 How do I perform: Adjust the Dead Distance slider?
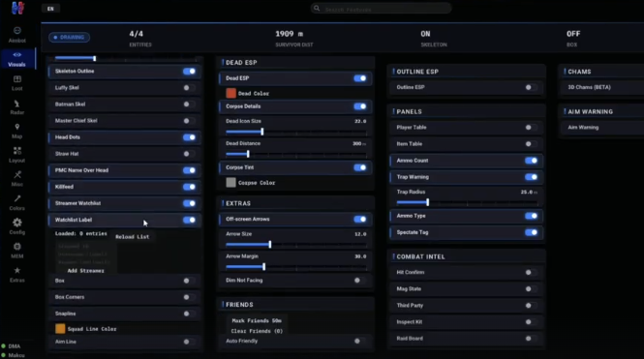pos(296,154)
